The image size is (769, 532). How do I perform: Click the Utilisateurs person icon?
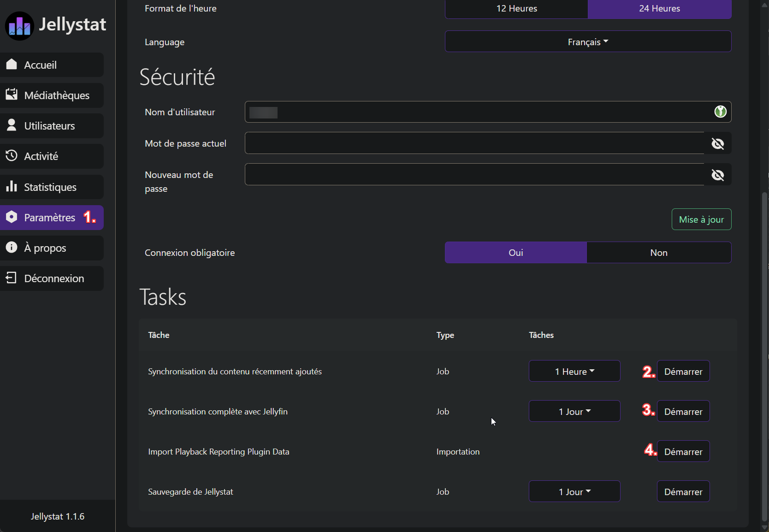[12, 125]
